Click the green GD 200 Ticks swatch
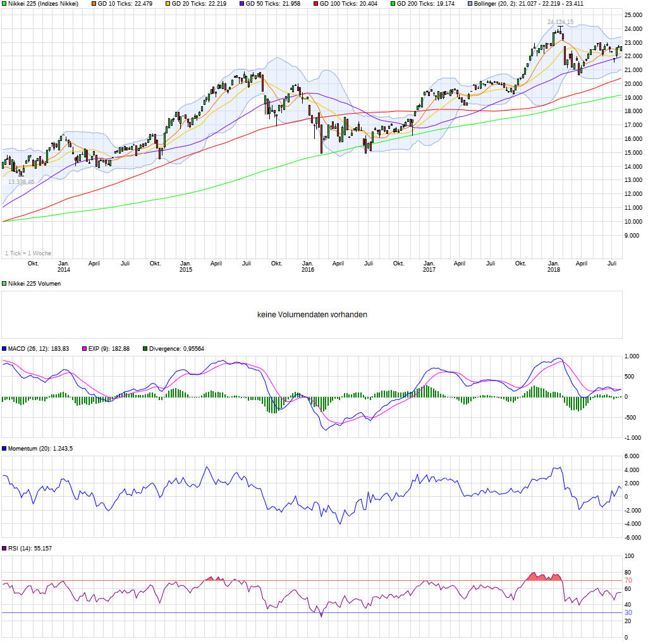The height and width of the screenshot is (644, 648). 393,4
